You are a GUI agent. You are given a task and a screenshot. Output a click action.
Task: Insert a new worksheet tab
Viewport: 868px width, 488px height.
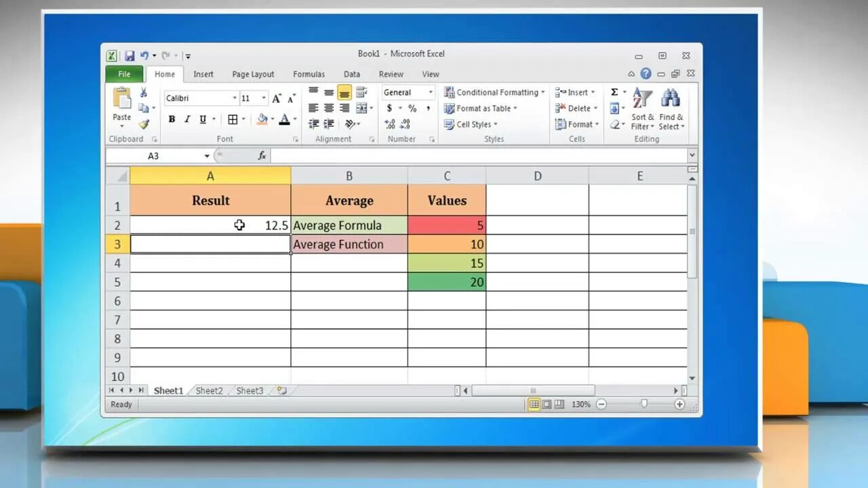pyautogui.click(x=281, y=391)
